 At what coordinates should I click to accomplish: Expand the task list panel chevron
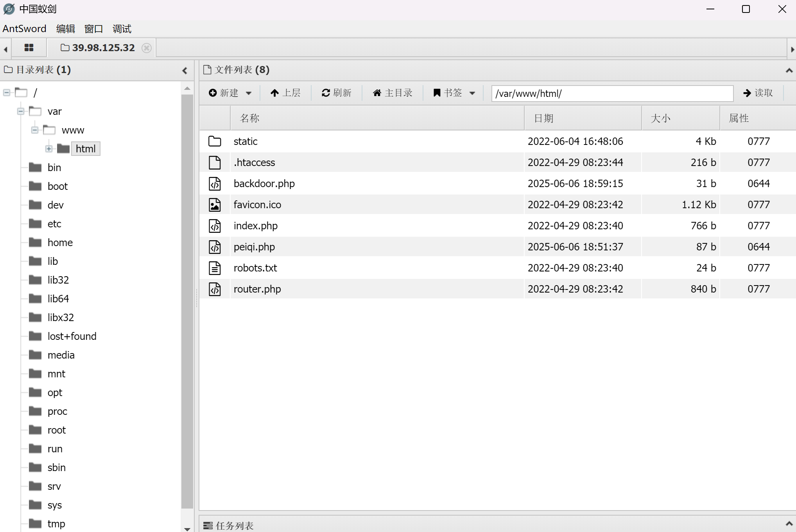(789, 524)
